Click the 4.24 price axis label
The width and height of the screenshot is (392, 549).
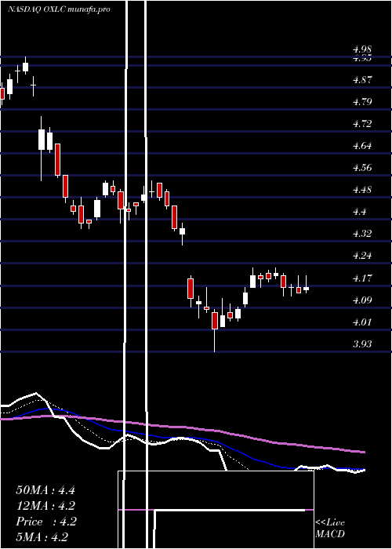(x=362, y=256)
